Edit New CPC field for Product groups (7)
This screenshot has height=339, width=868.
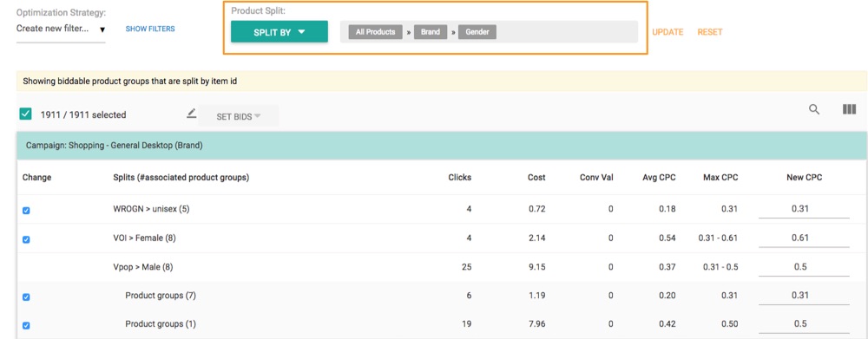click(804, 296)
